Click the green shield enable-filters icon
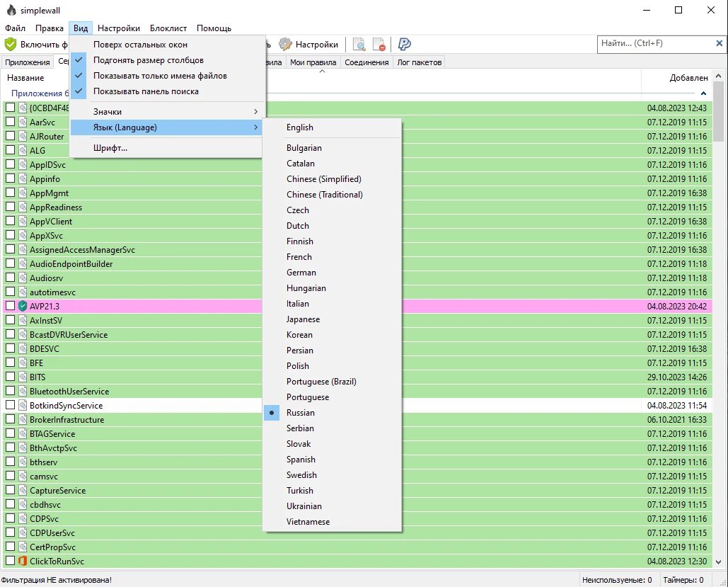728x587 pixels. click(11, 45)
